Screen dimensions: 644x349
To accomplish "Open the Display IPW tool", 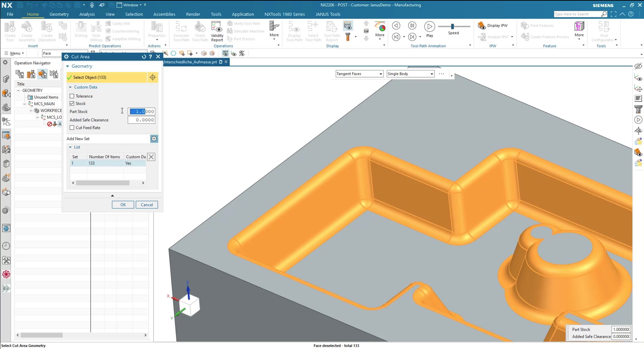I will pos(493,26).
